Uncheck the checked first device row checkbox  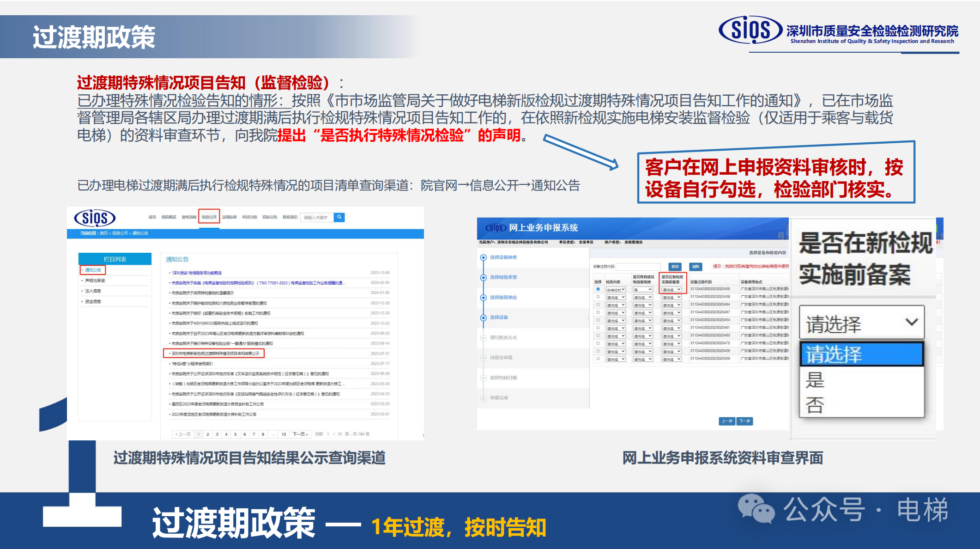[598, 289]
